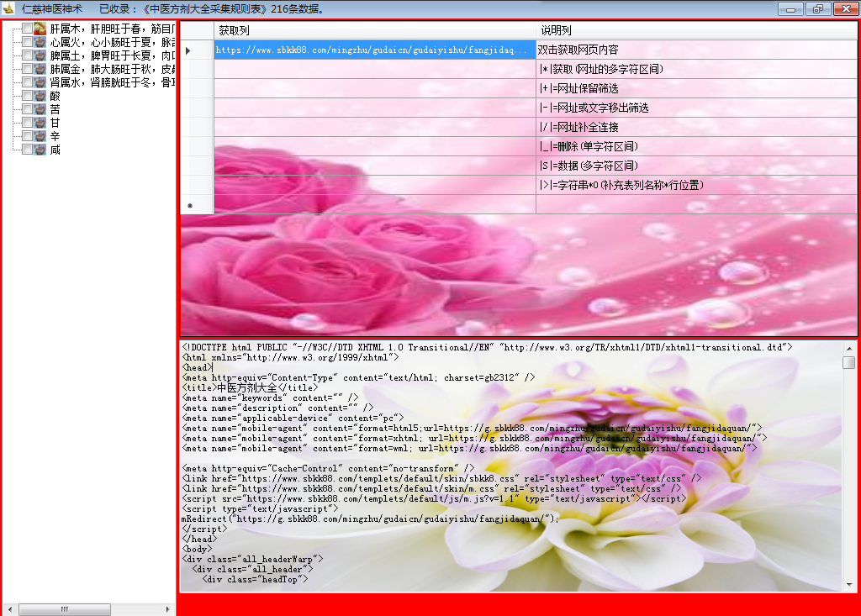Click the |*|获取(网址的多字符区间) cell
The image size is (861, 616).
695,69
